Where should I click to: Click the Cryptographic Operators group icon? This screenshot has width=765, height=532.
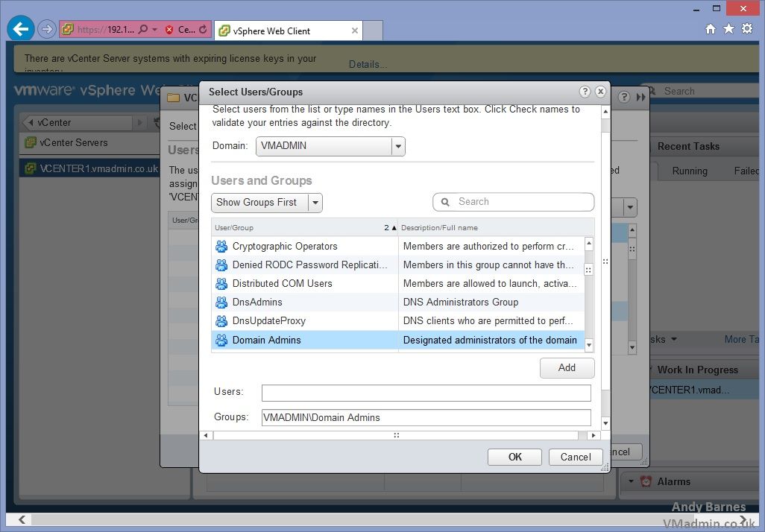pyautogui.click(x=221, y=247)
